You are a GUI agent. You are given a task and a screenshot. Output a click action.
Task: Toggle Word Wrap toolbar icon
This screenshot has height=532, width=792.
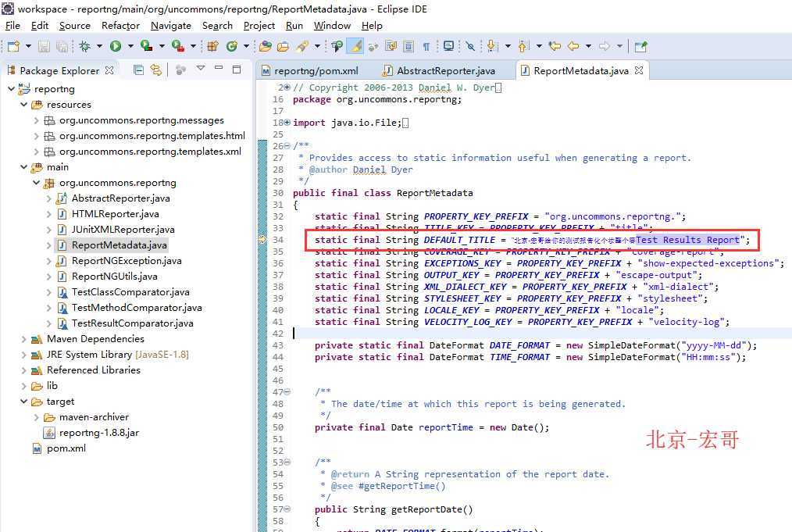[x=391, y=46]
